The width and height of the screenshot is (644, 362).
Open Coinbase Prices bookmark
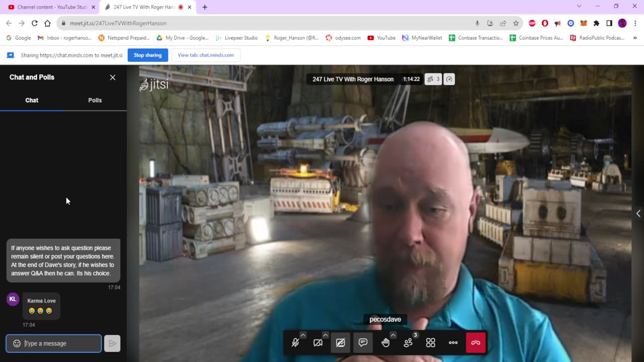point(536,38)
